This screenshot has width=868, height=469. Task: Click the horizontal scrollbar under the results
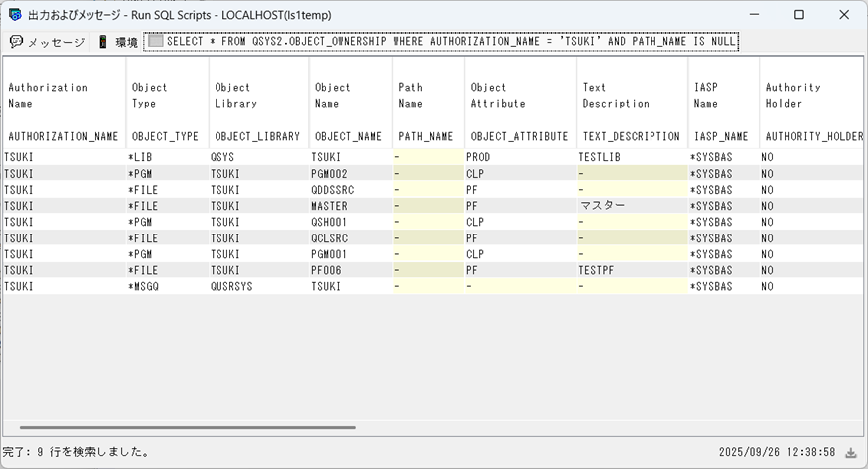pos(180,427)
